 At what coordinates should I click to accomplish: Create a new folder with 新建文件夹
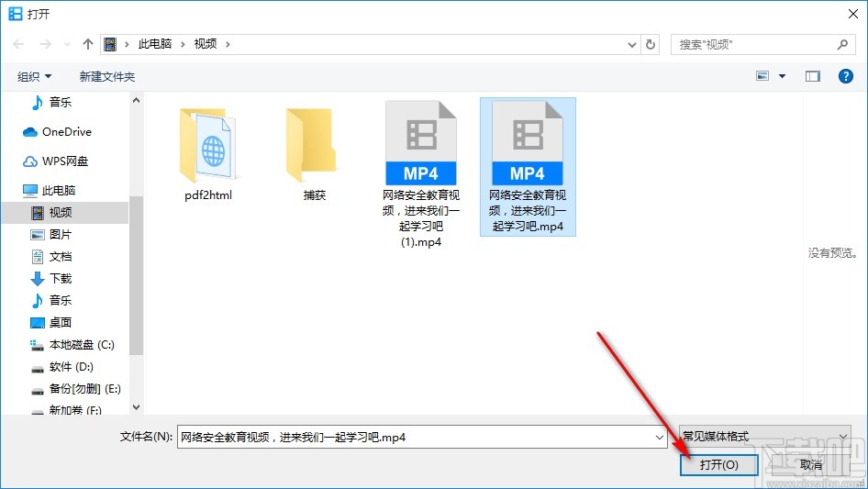(x=106, y=76)
